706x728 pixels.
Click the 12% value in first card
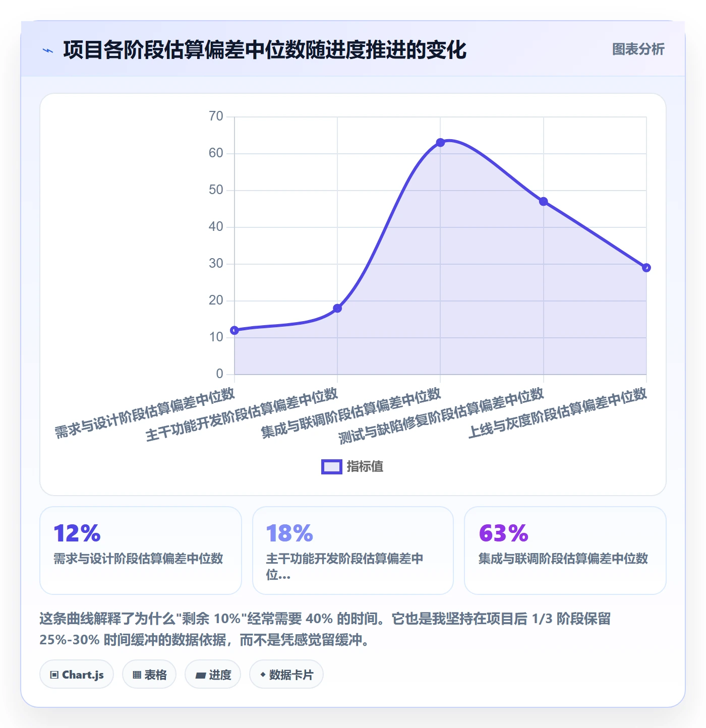tap(77, 533)
